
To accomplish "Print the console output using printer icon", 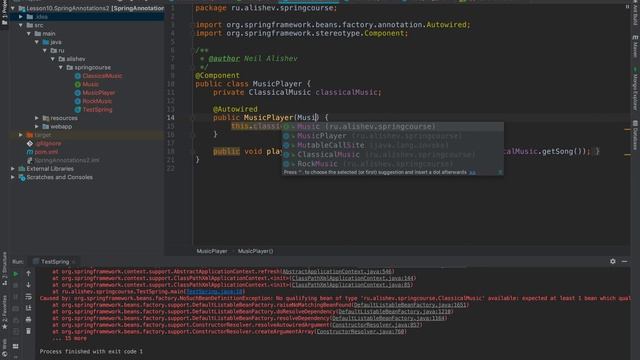I will tap(28, 320).
